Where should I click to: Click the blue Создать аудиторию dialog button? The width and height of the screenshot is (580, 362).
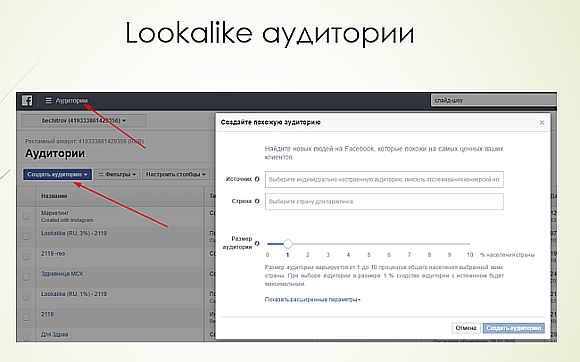point(514,328)
